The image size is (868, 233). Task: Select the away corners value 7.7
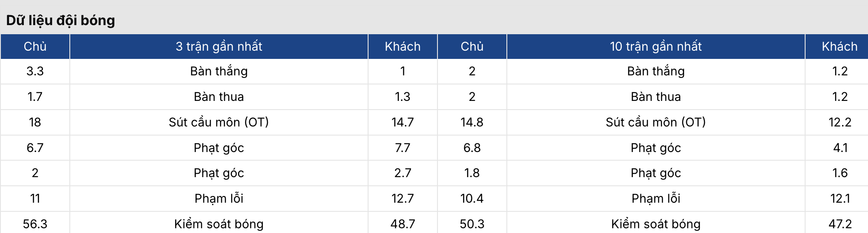pos(402,148)
